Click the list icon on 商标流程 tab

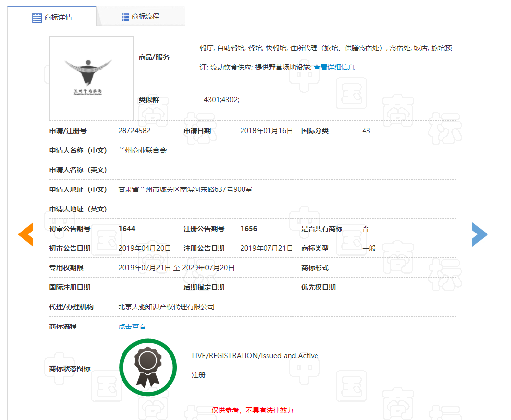(125, 17)
